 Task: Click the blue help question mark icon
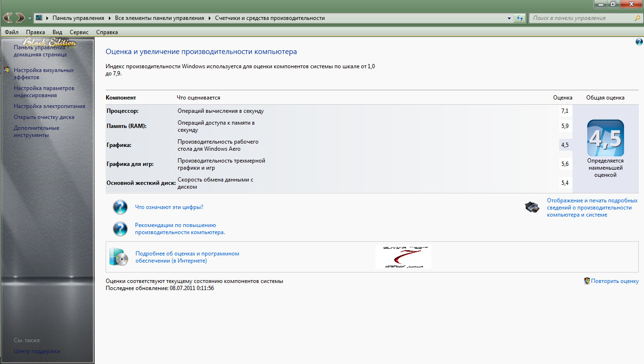tap(639, 42)
